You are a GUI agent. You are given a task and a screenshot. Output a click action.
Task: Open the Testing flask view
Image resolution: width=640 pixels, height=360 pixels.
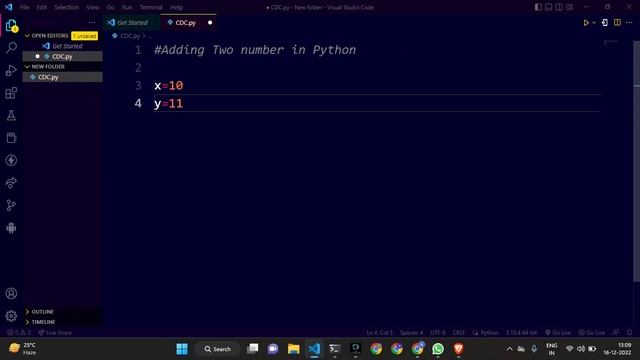click(11, 116)
